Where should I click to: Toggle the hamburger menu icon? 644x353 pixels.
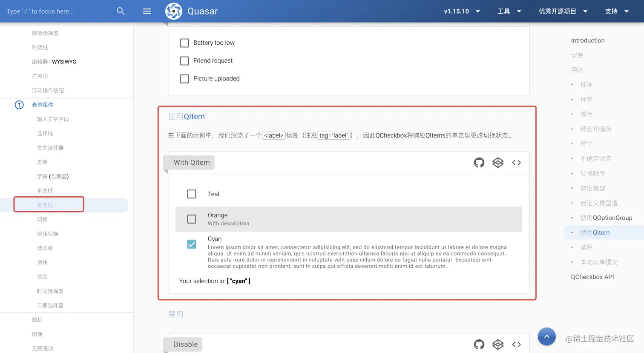pyautogui.click(x=147, y=11)
